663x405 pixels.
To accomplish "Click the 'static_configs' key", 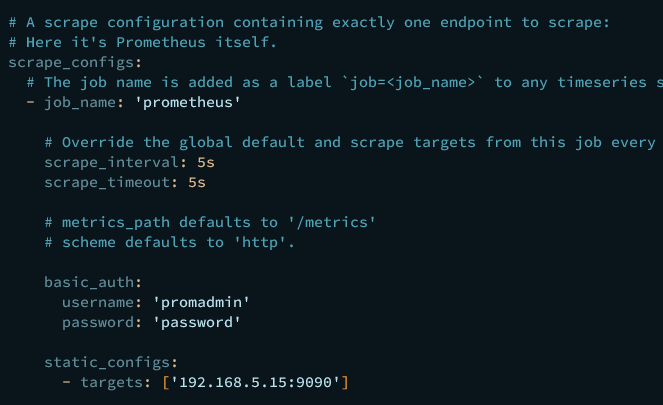I will 107,362.
